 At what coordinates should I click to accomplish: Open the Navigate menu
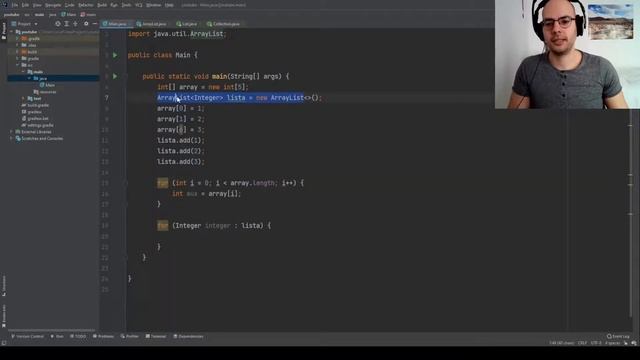(x=53, y=5)
